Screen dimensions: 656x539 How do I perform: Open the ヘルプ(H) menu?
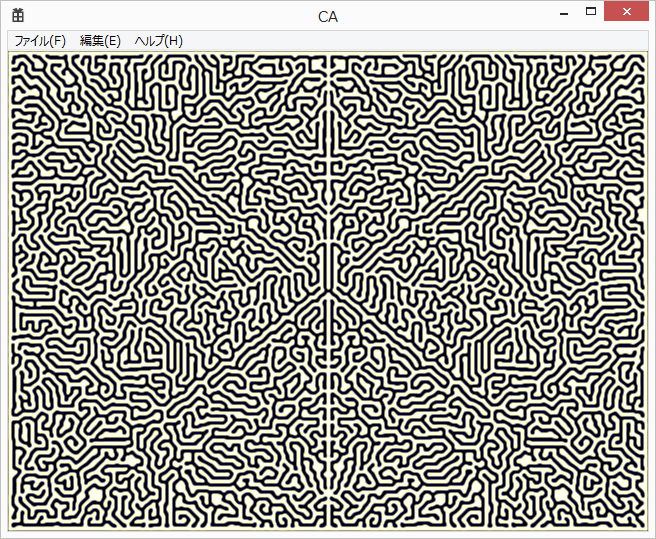[x=158, y=41]
